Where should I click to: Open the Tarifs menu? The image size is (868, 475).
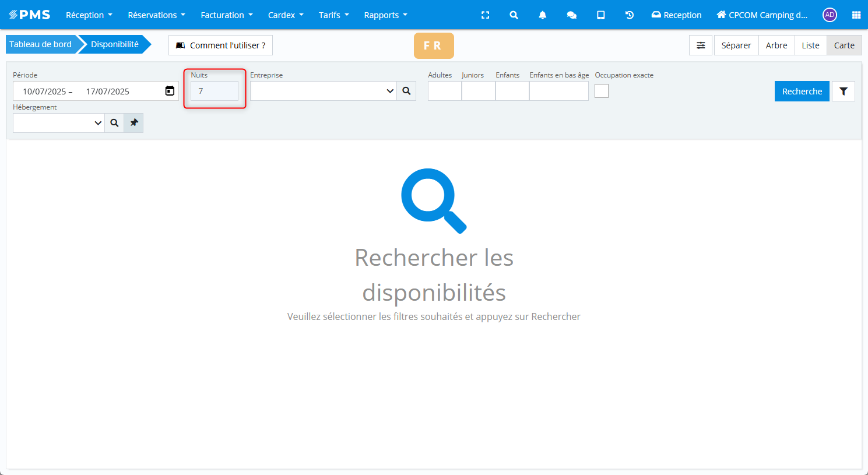click(x=333, y=15)
